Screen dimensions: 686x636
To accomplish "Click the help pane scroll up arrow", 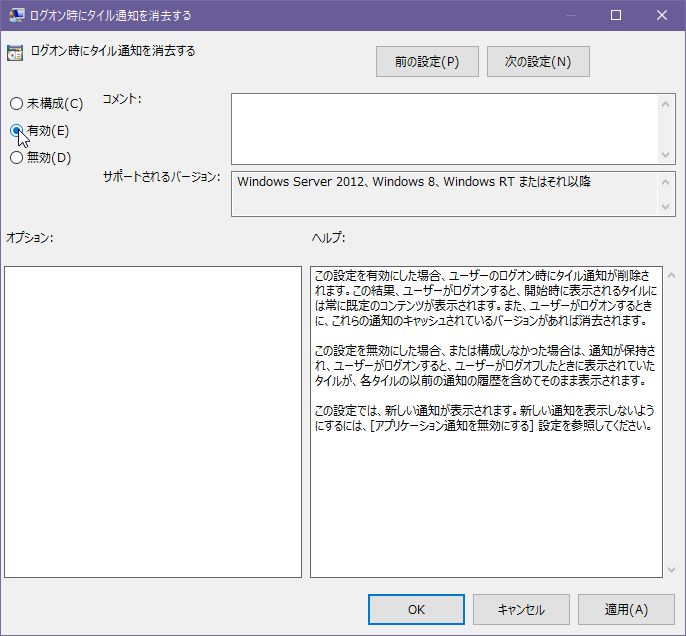I will click(672, 275).
